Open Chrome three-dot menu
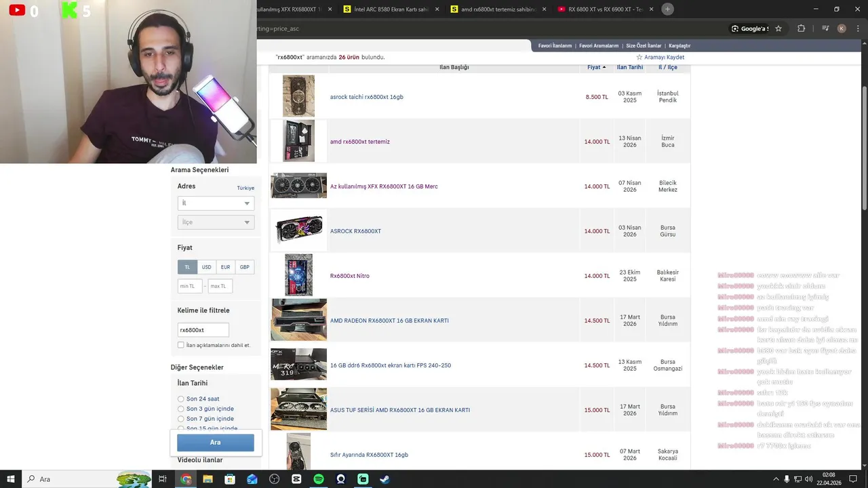 tap(857, 28)
